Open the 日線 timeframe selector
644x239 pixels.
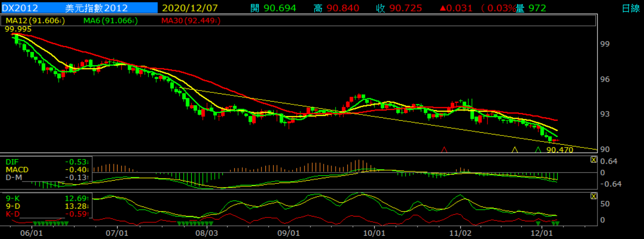(631, 8)
